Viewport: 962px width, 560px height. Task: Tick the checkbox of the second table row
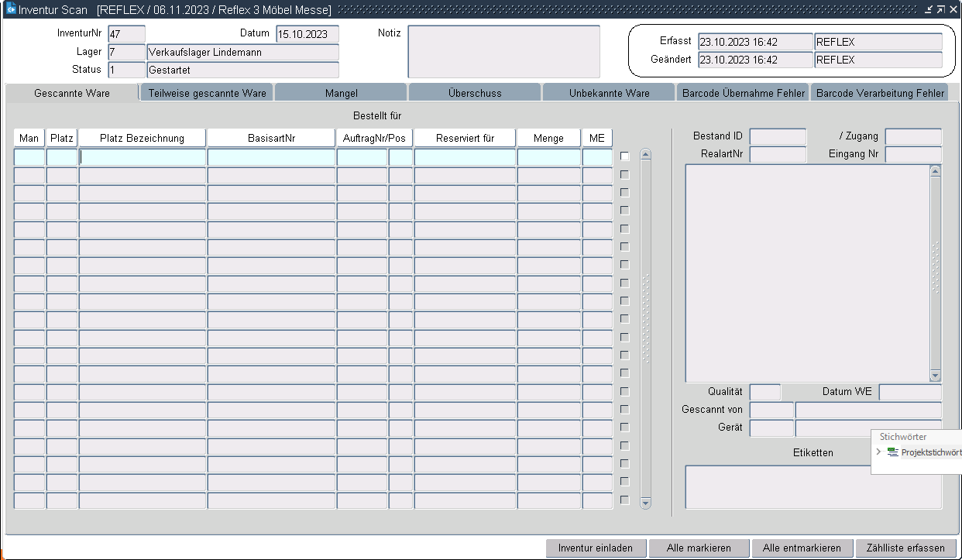[625, 174]
